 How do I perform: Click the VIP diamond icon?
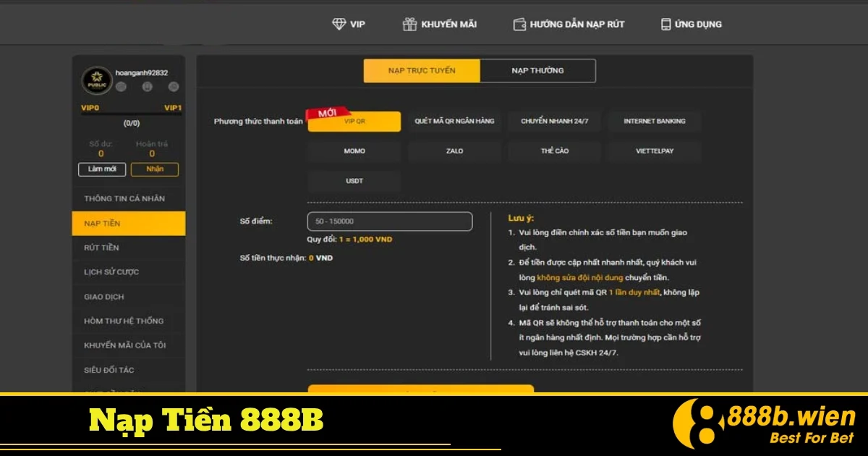[x=339, y=24]
